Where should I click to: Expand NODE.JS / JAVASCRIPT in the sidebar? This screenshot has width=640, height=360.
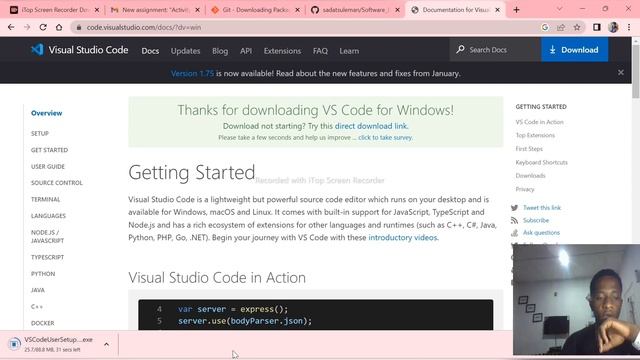[x=47, y=236]
